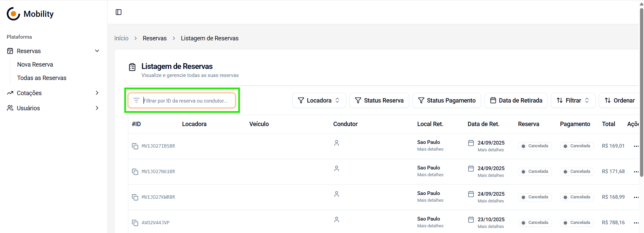This screenshot has height=233, width=644.
Task: Open Nova Reserva in sidebar
Action: (35, 65)
